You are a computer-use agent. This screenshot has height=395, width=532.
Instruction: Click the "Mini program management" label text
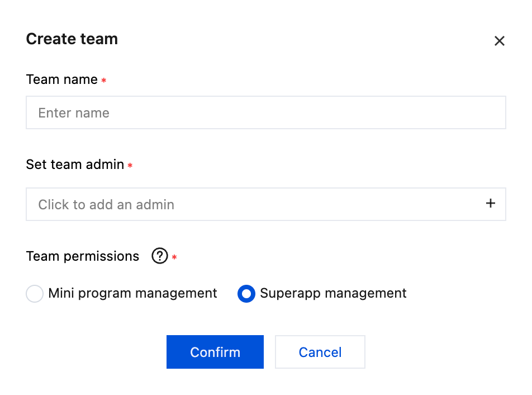pos(132,293)
